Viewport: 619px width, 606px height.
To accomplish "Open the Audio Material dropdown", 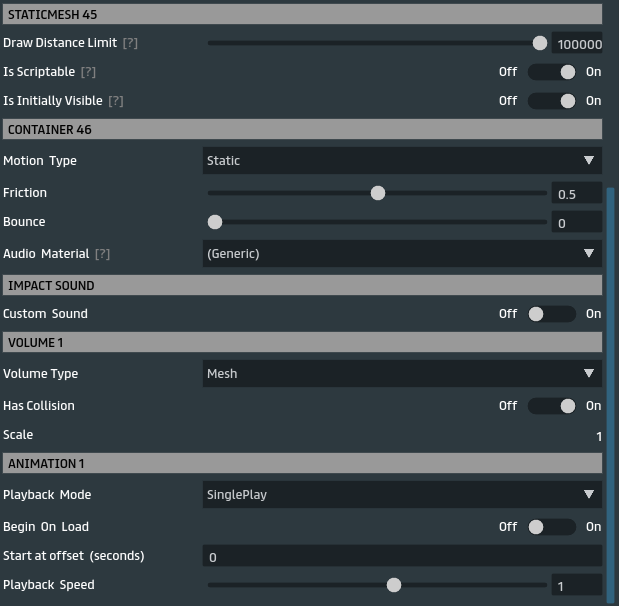I will [402, 253].
